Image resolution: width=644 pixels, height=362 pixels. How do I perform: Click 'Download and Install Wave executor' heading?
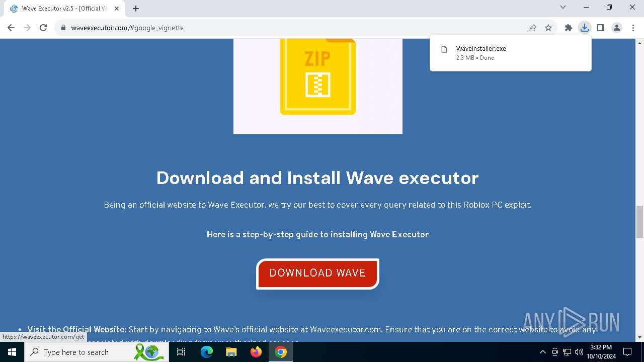317,178
